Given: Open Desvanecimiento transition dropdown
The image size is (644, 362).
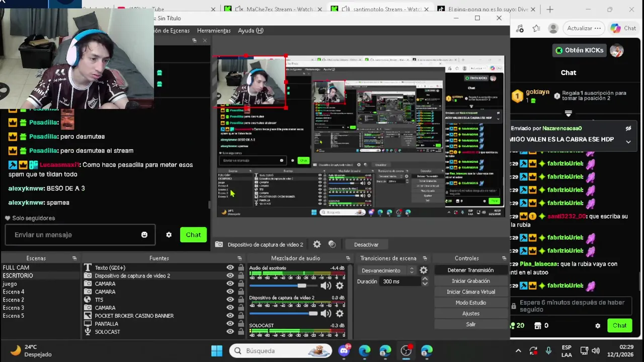Looking at the screenshot, I should [387, 270].
